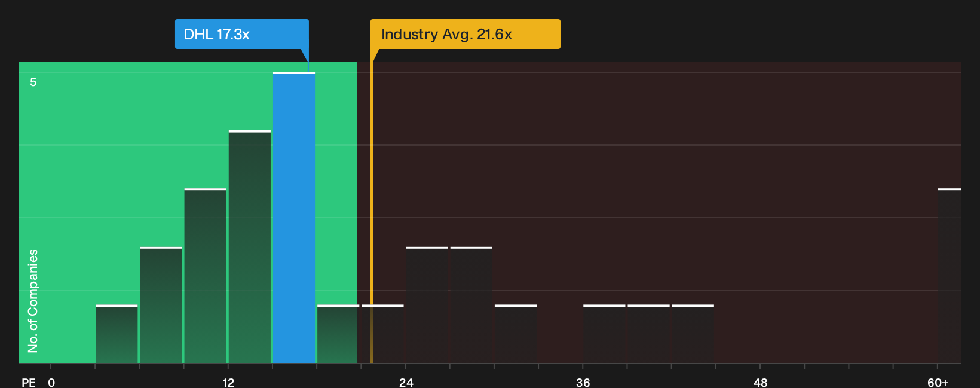The width and height of the screenshot is (980, 388).
Task: Click the '36' x-axis tick label
Action: [x=583, y=382]
